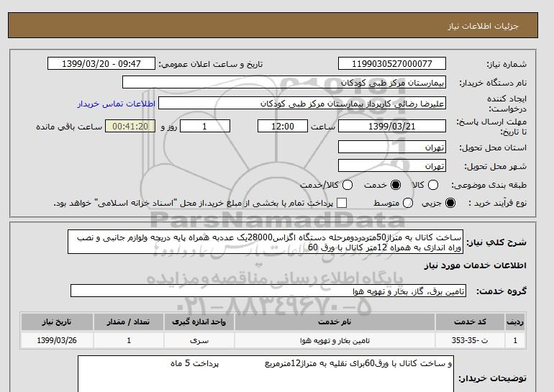
Task: Click the کد خدمت column header
Action: [x=470, y=322]
